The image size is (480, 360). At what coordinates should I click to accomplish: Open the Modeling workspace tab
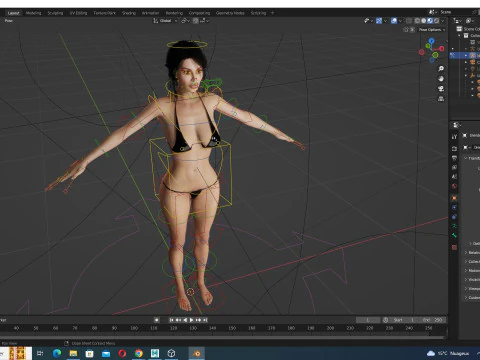click(x=33, y=13)
